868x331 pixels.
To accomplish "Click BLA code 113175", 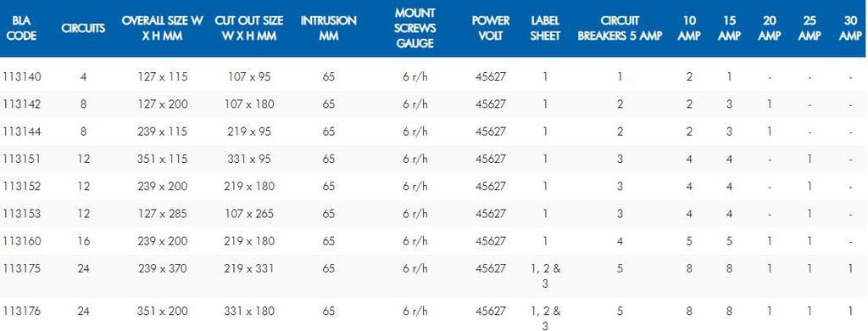I will [22, 269].
